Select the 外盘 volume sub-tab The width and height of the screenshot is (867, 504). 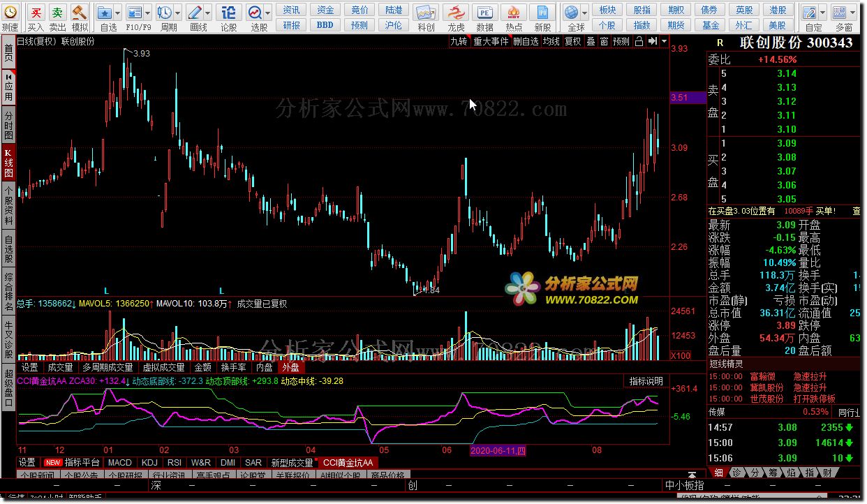[x=290, y=366]
